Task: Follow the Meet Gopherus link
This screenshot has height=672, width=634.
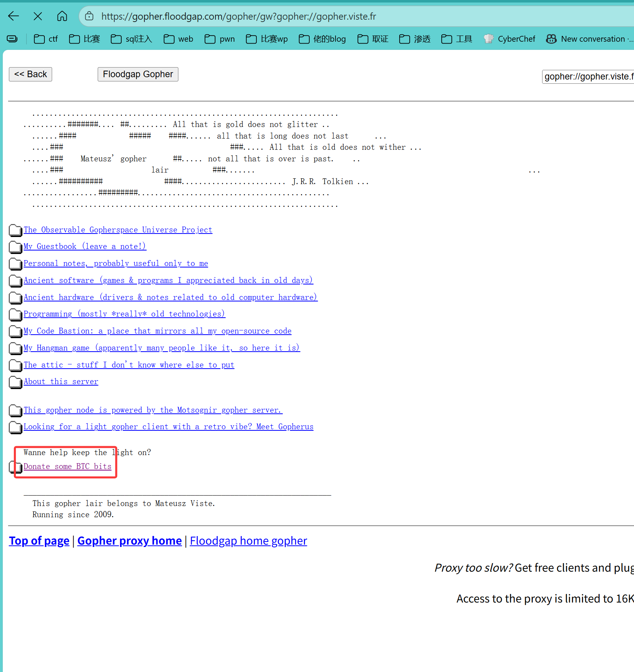Action: pos(168,427)
